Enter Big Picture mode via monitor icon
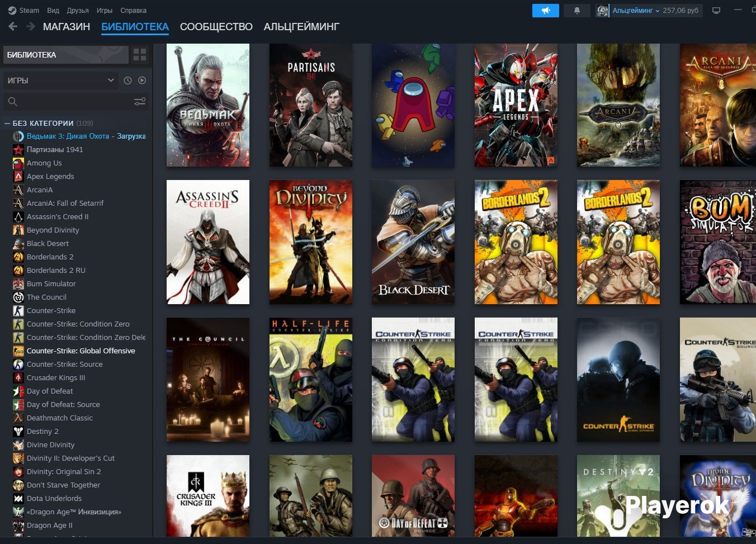Image resolution: width=756 pixels, height=544 pixels. [x=716, y=11]
